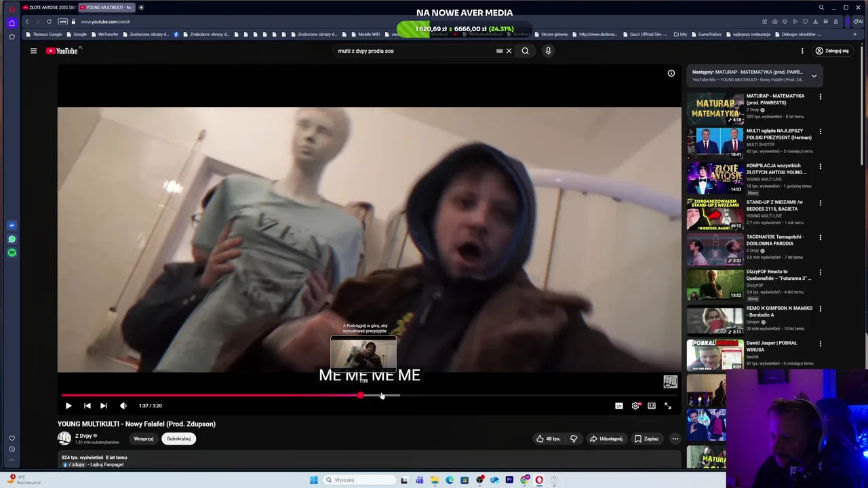Open options for Dawid Jasper POBRAŁ WIRUSA
Screen dimensions: 868x488
coord(821,344)
